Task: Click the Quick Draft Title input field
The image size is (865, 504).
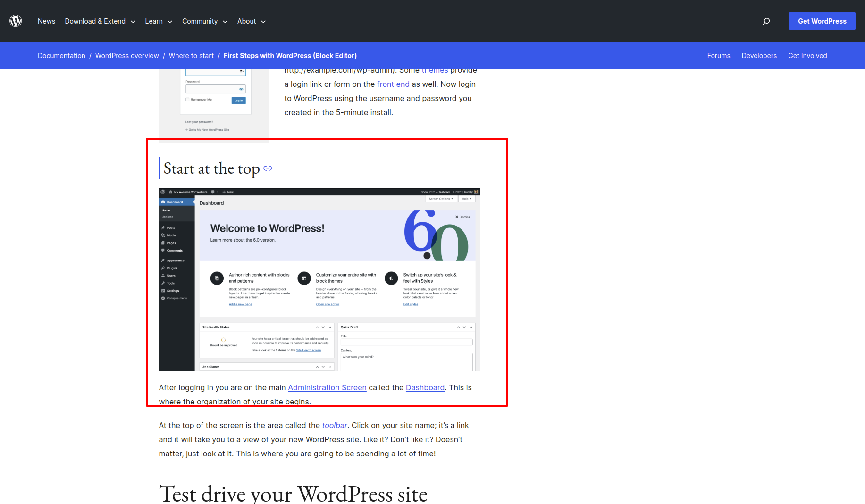Action: [406, 342]
